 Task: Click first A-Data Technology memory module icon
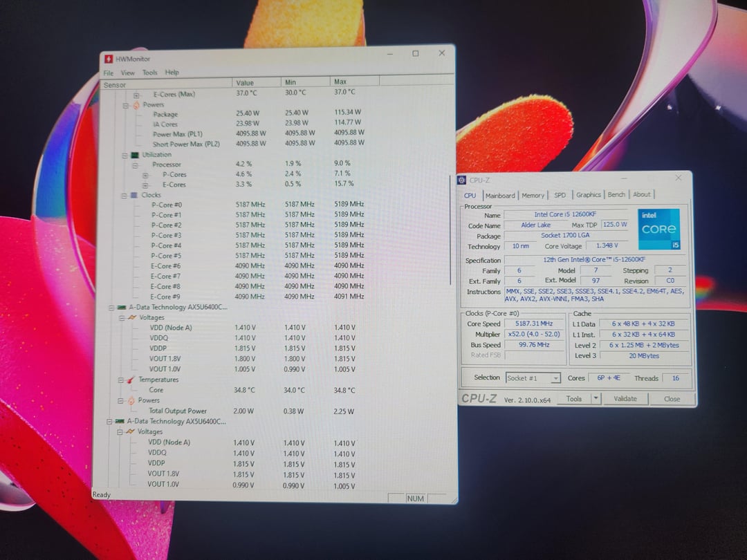click(122, 308)
